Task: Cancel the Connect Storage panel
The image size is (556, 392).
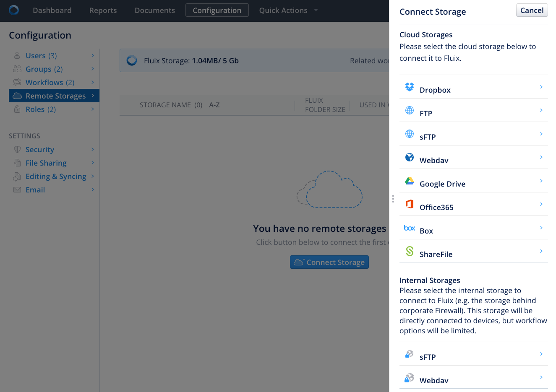Action: 531,10
